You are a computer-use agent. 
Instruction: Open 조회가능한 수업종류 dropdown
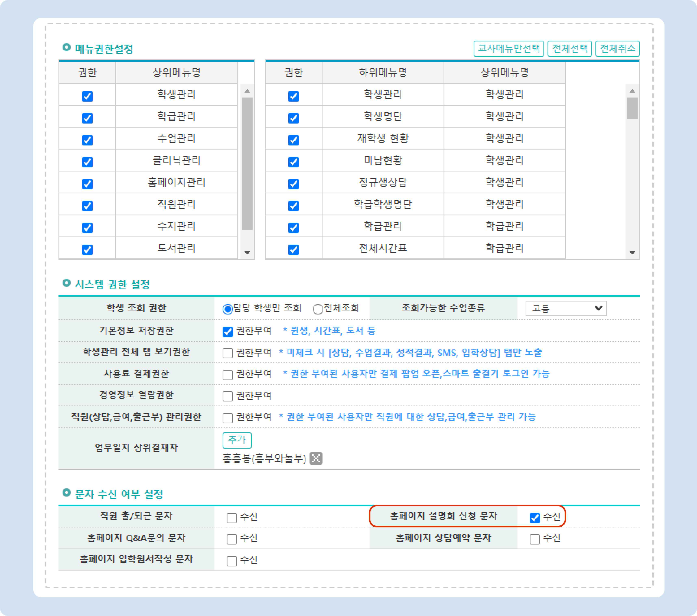coord(566,308)
